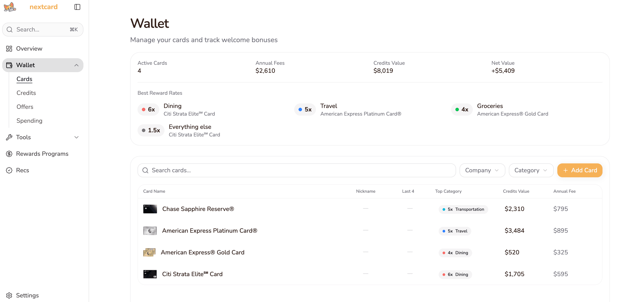Click the 1.5x Everything else badge
Image resolution: width=644 pixels, height=302 pixels.
click(x=151, y=130)
